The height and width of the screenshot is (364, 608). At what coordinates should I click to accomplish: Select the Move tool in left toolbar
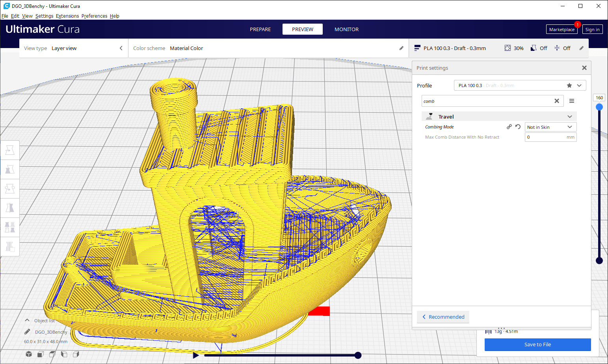point(10,150)
